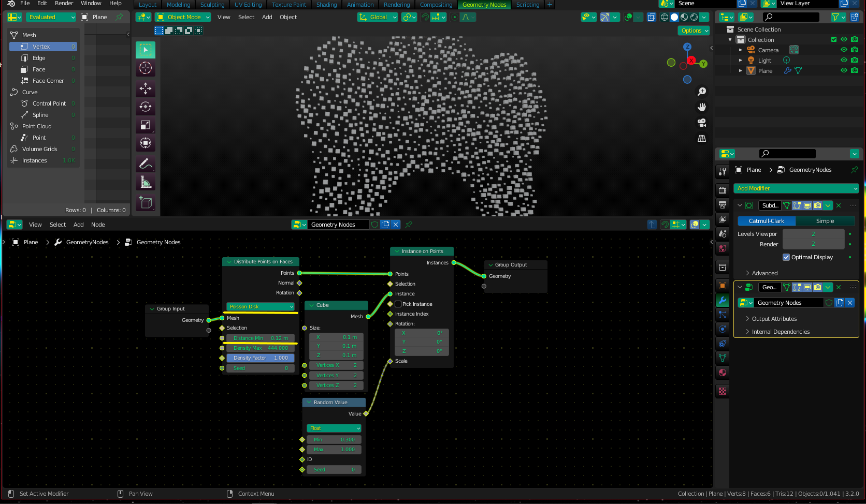Open the Output properties tab
This screenshot has width=866, height=504.
(x=723, y=204)
